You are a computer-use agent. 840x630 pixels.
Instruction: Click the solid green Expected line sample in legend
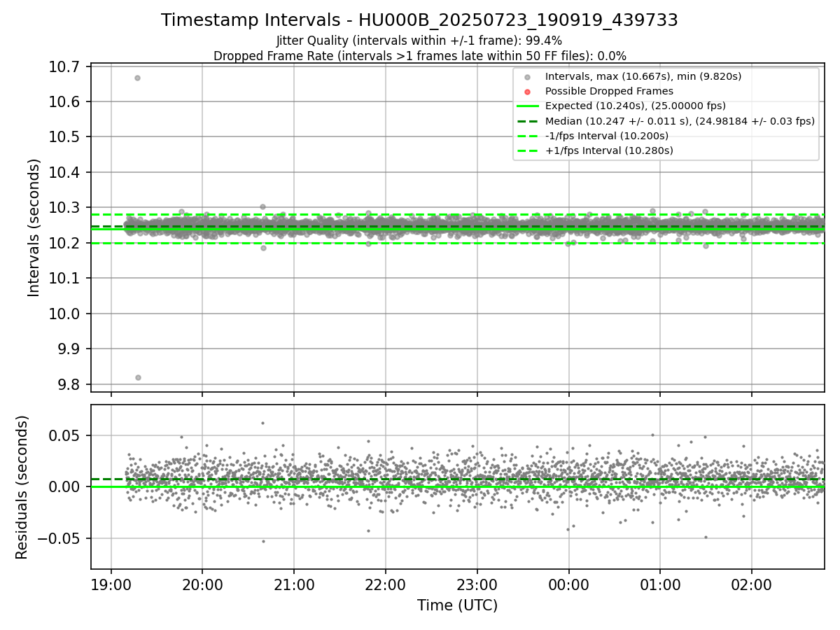pos(528,106)
